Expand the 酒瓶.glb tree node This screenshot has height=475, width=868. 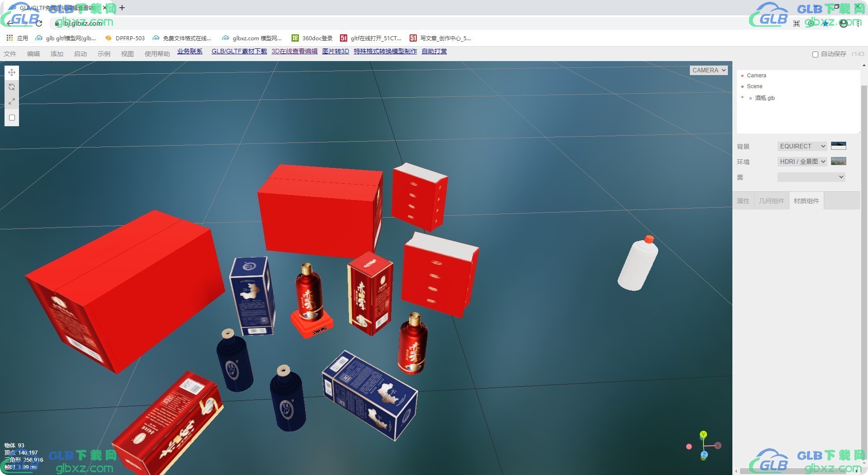coord(742,97)
